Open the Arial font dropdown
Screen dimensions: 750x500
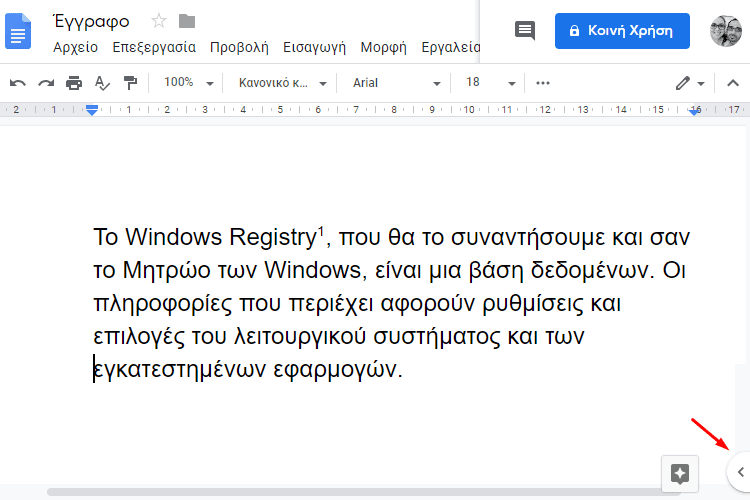[396, 83]
